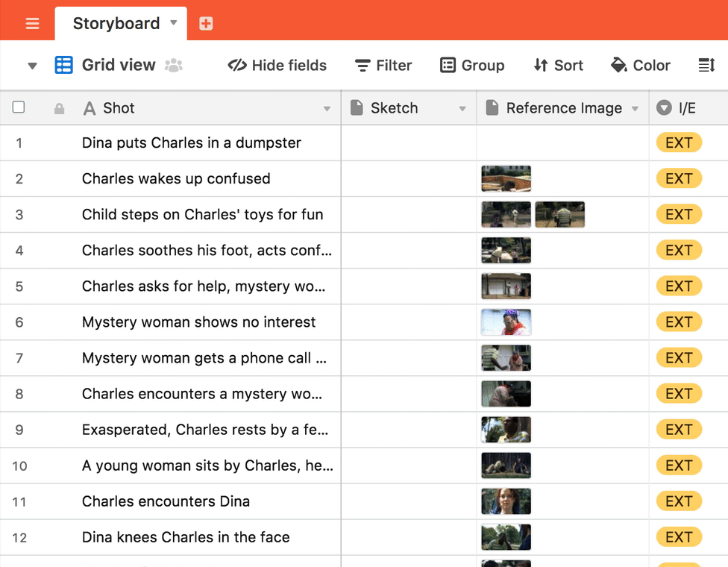Open reference image for Charles soothes his foot
728x567 pixels.
(x=506, y=250)
